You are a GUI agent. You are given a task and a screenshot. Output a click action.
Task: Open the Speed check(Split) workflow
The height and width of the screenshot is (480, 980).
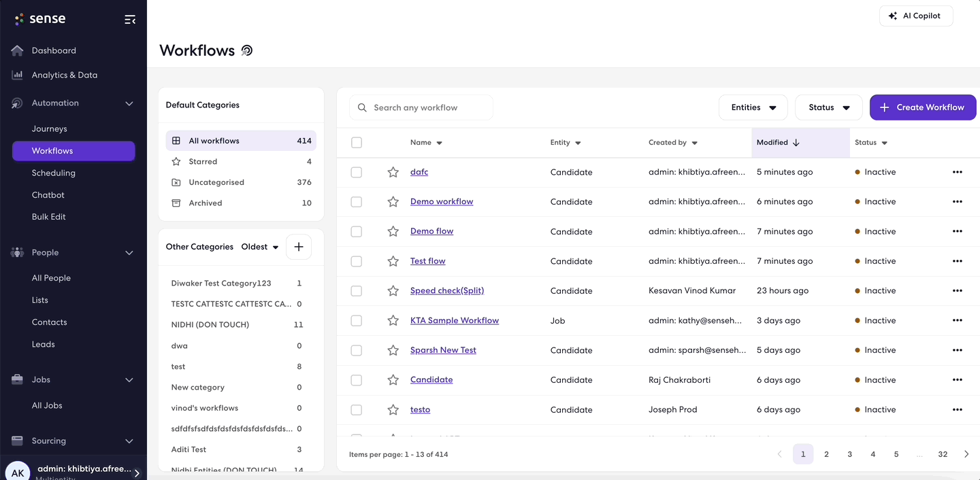tap(446, 290)
